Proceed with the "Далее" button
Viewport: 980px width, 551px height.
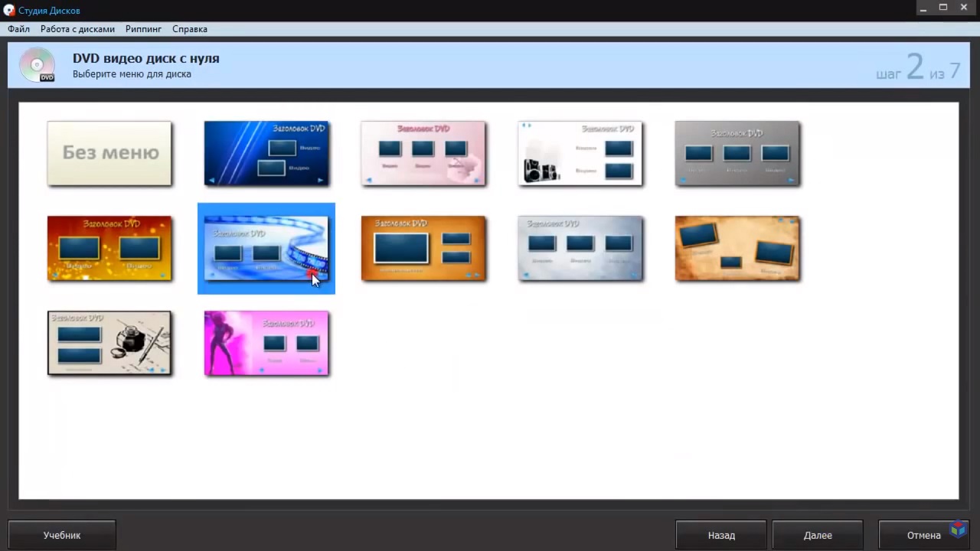point(818,536)
